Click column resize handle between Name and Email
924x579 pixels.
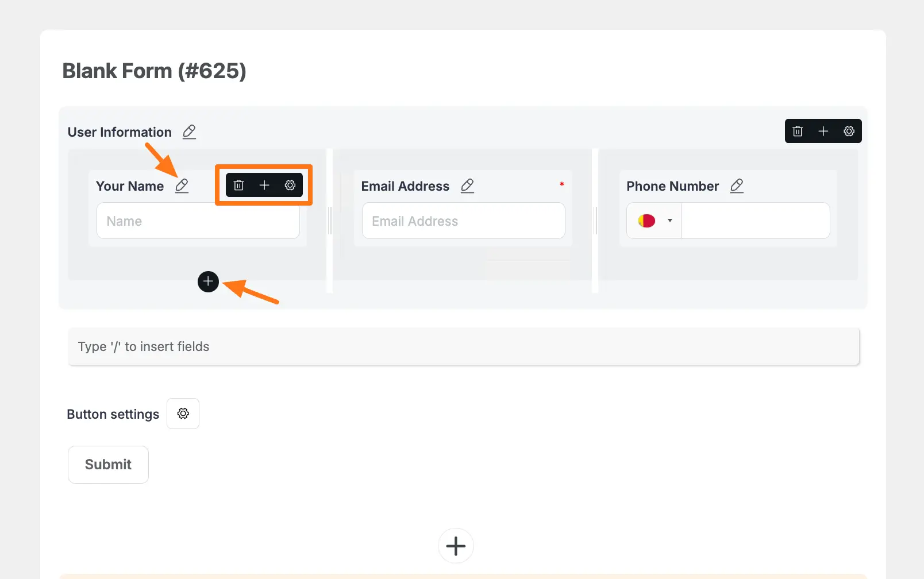[330, 221]
